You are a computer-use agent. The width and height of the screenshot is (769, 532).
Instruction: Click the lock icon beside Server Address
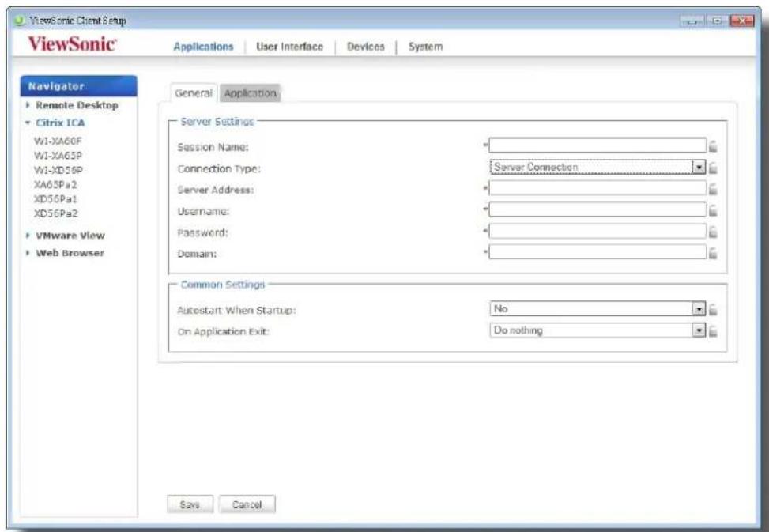click(x=713, y=189)
